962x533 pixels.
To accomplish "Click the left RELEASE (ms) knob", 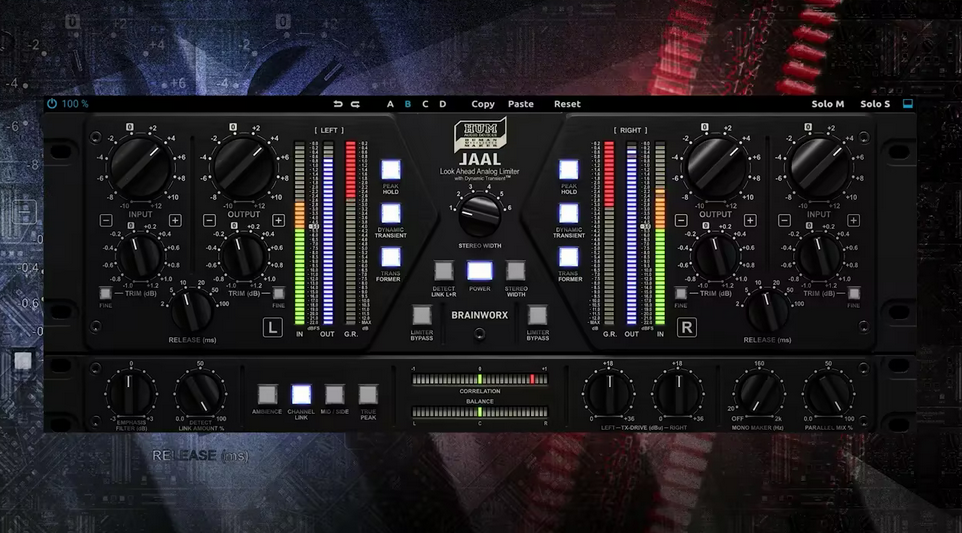I will click(191, 311).
